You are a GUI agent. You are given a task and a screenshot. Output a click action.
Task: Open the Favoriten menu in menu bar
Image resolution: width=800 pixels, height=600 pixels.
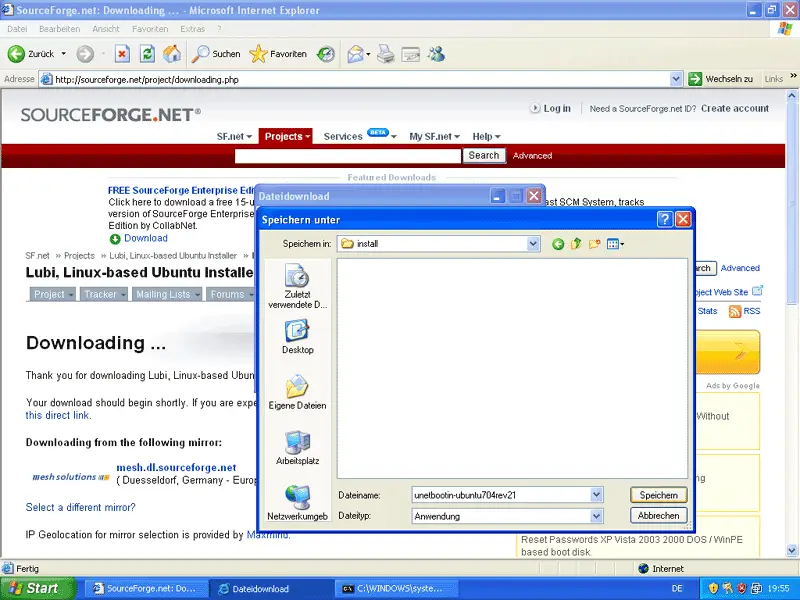(x=150, y=29)
